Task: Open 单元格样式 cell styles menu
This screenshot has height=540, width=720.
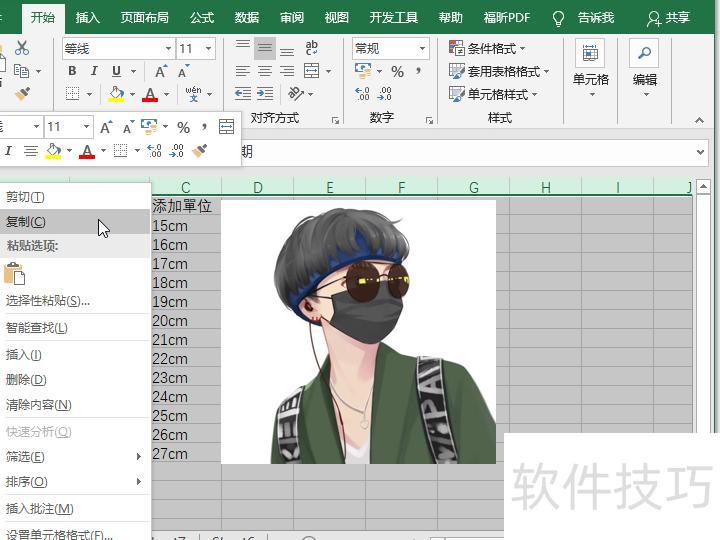Action: [493, 94]
